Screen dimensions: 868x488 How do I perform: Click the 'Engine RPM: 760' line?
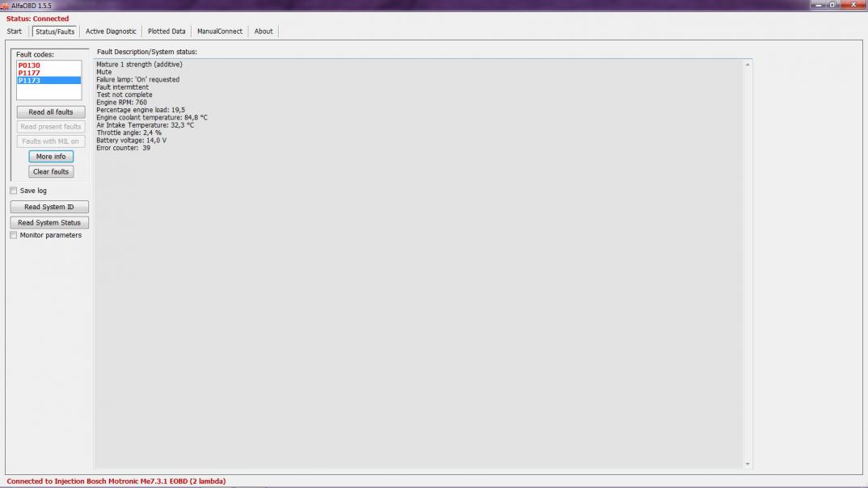122,103
